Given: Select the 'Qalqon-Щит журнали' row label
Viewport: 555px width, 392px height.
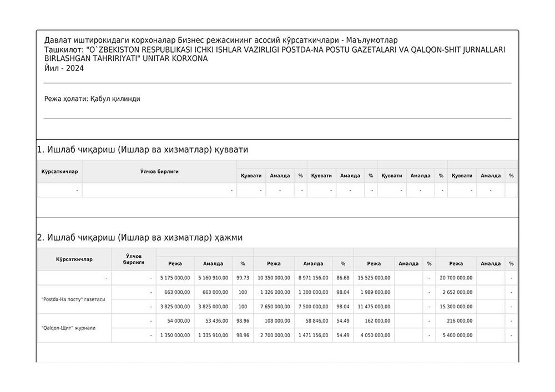Looking at the screenshot, I should pyautogui.click(x=68, y=328).
